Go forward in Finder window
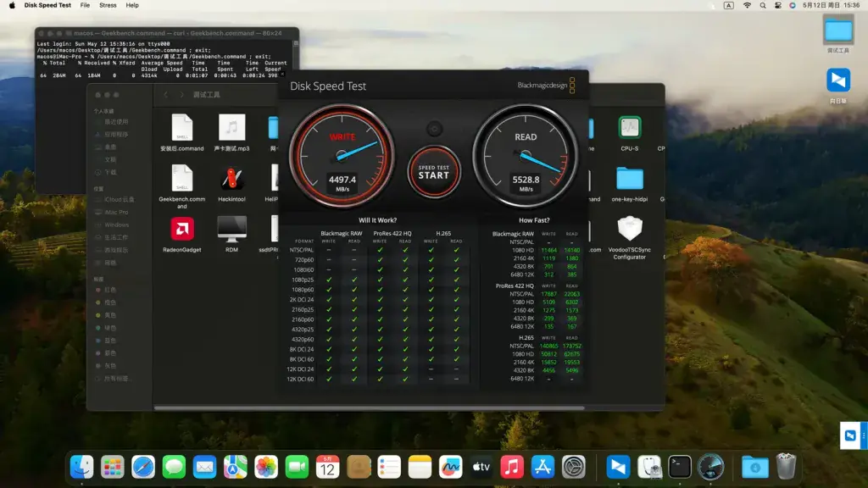868x488 pixels. (x=181, y=95)
